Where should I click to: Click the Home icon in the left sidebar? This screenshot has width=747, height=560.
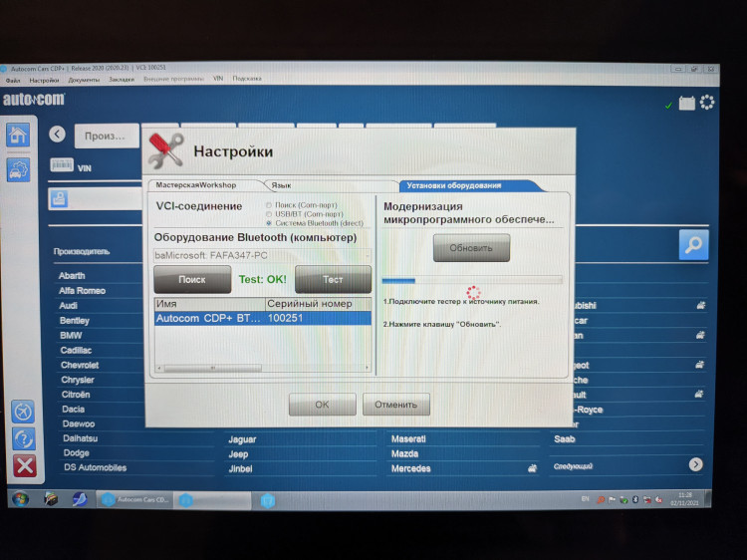(19, 137)
